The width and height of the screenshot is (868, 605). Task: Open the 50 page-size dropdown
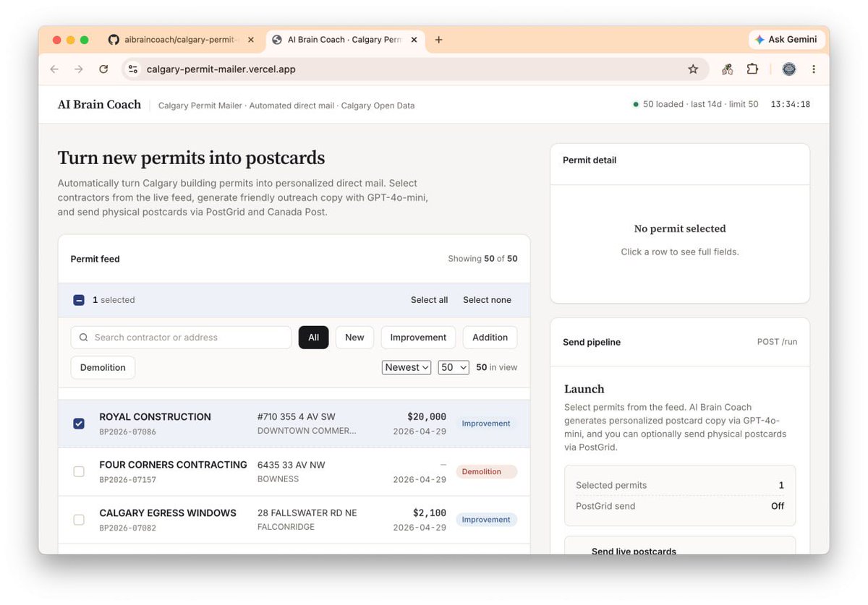pos(454,367)
